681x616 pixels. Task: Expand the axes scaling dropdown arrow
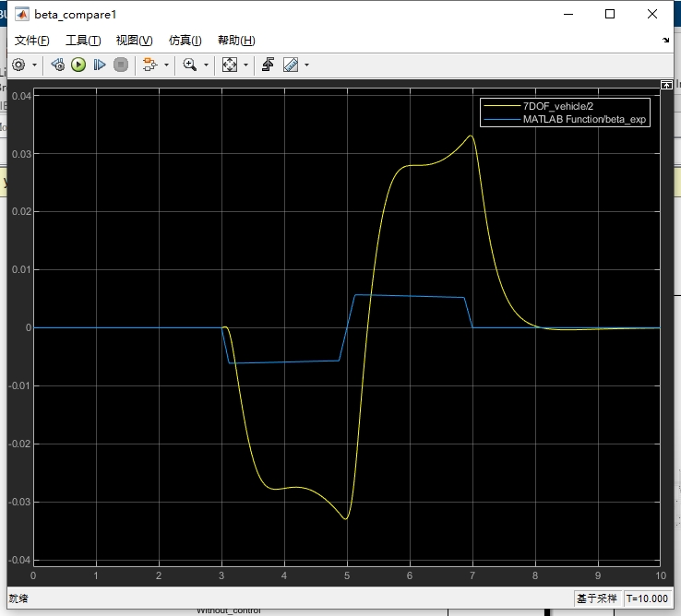pyautogui.click(x=245, y=65)
